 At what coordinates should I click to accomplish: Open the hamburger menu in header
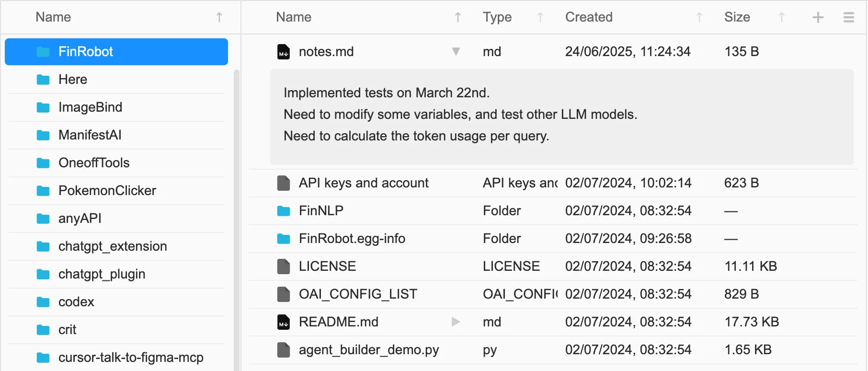click(x=848, y=18)
